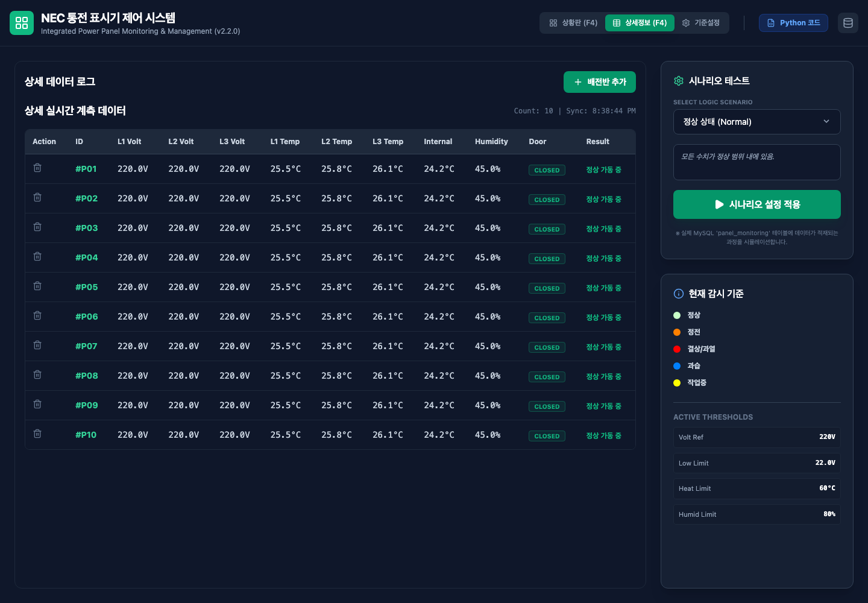Click 정상 가동 중 result in row #P10

(x=604, y=435)
